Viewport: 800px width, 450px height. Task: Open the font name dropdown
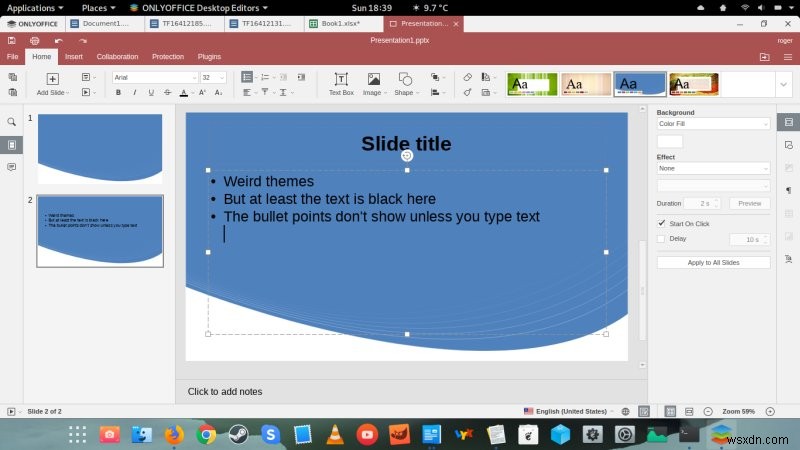pyautogui.click(x=194, y=78)
